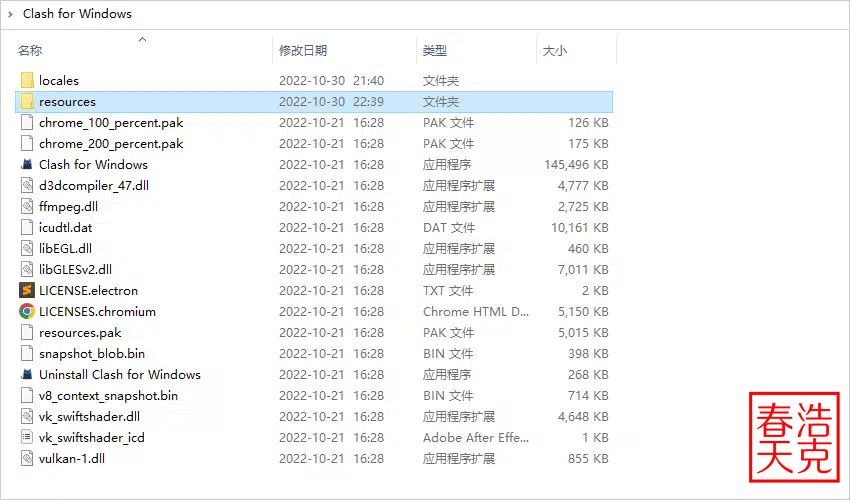The height and width of the screenshot is (500, 850).
Task: Select the file name vk_swiftshader_icd
Action: click(x=92, y=438)
